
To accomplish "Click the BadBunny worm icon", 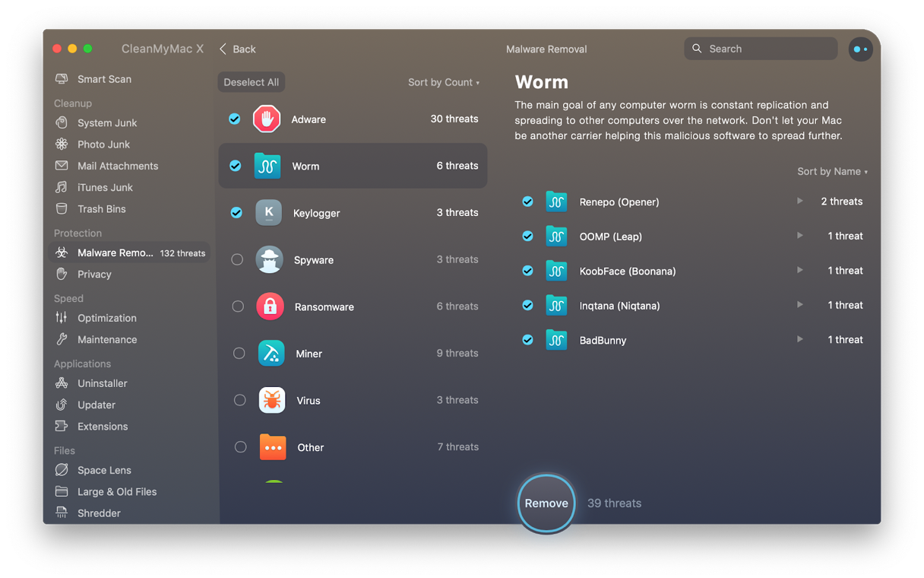I will click(x=556, y=339).
